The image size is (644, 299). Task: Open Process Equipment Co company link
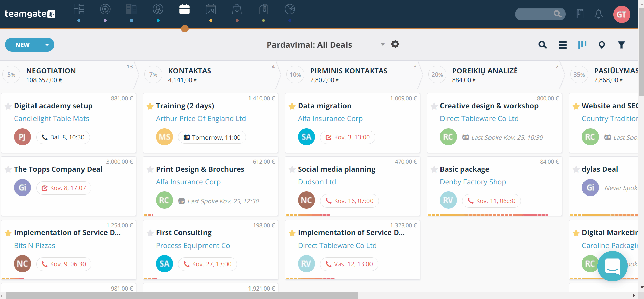[x=193, y=246]
